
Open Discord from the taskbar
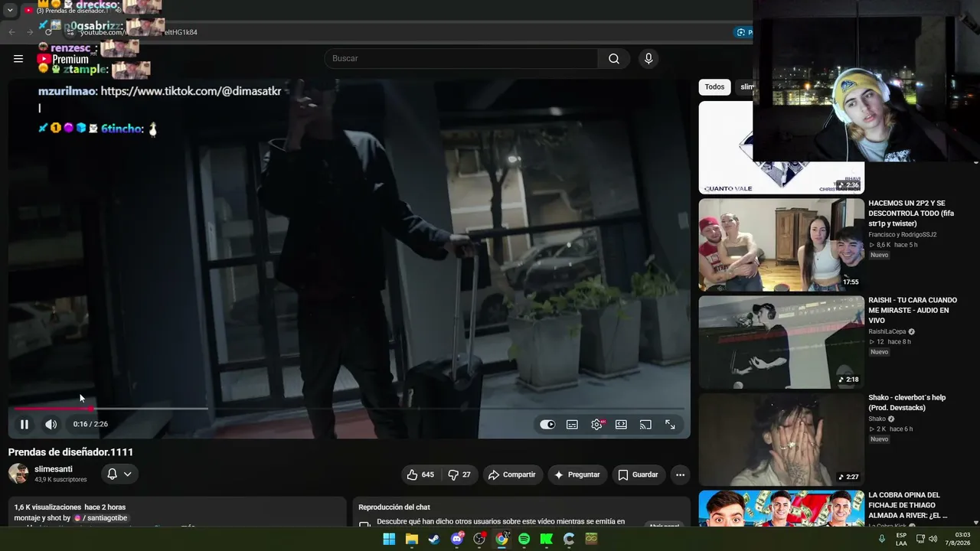pyautogui.click(x=457, y=539)
